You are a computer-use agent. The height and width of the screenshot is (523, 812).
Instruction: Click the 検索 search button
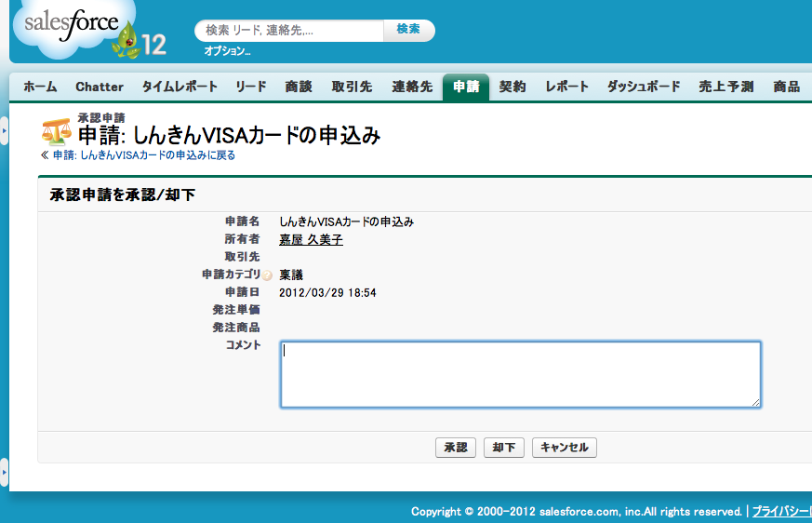tap(408, 30)
